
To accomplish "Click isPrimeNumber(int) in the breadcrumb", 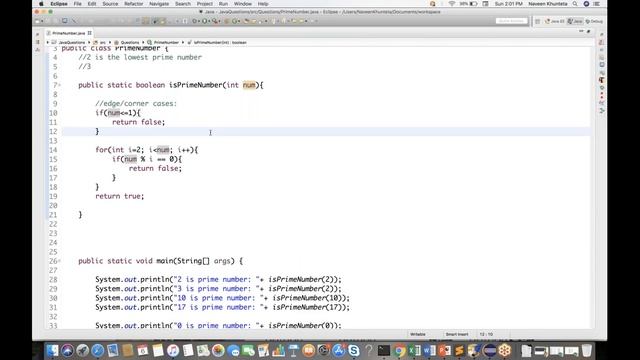I will tap(220, 42).
